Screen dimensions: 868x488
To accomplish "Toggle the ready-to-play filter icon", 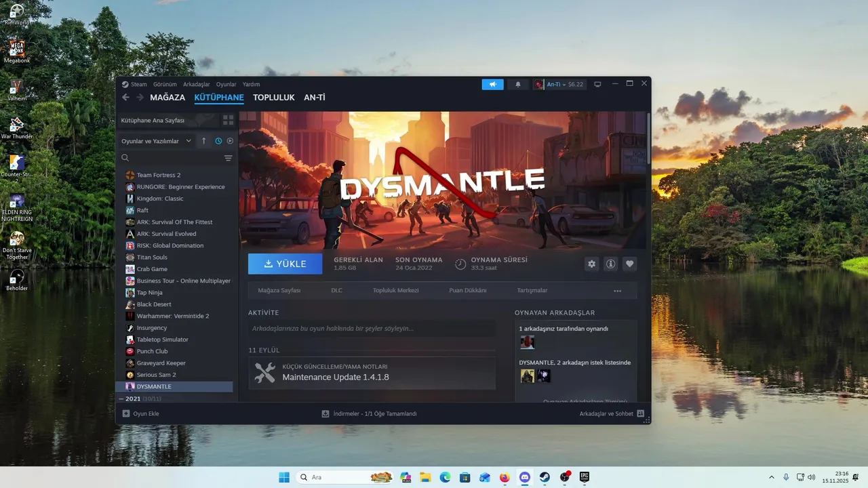I will pos(230,141).
